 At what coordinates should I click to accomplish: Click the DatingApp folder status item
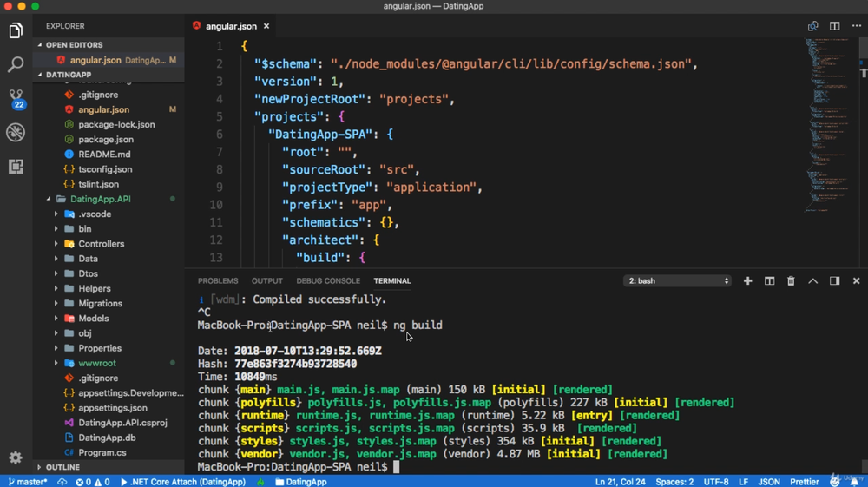[301, 482]
